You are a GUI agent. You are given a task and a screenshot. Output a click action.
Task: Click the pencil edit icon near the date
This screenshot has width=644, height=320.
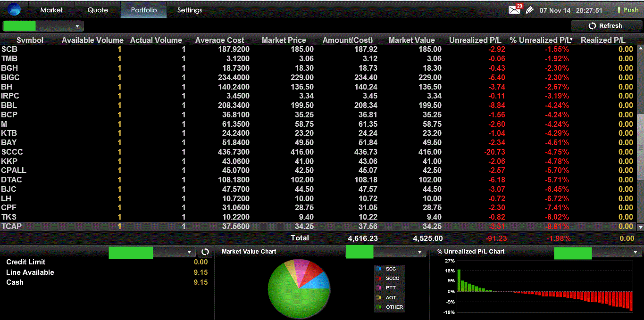tap(529, 10)
